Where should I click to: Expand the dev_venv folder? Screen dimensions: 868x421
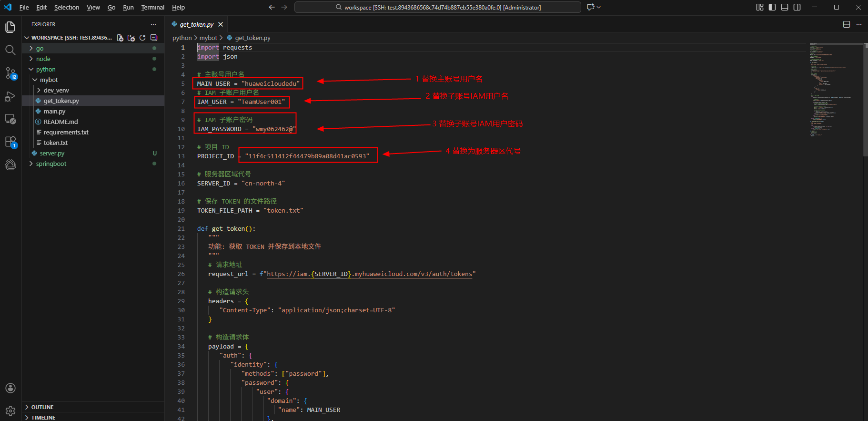tap(93, 90)
